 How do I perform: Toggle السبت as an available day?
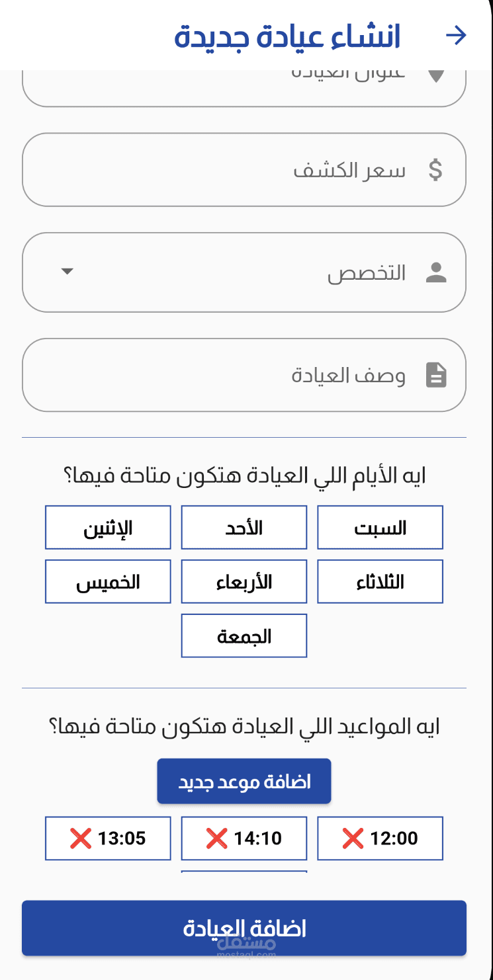click(380, 528)
